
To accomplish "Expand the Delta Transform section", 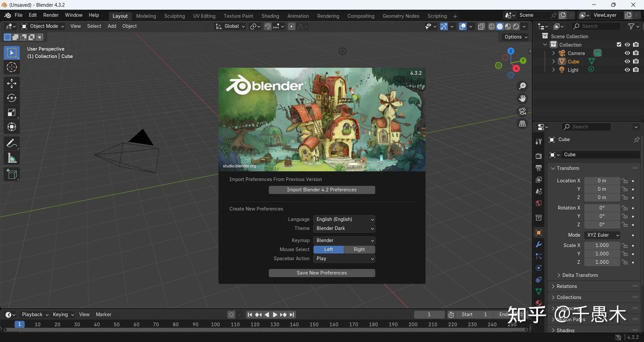I will pyautogui.click(x=580, y=275).
